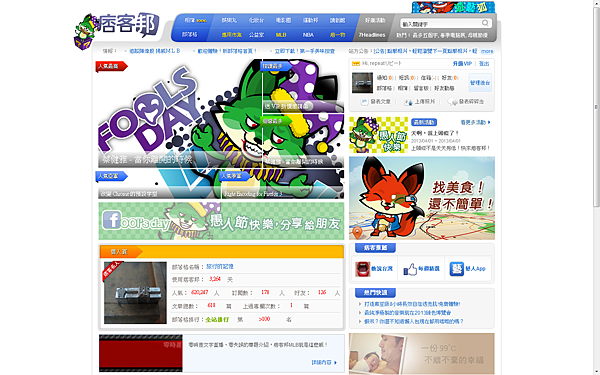Screen dimensions: 600x375
Task: Open the 7Headlines tab
Action: tap(372, 35)
